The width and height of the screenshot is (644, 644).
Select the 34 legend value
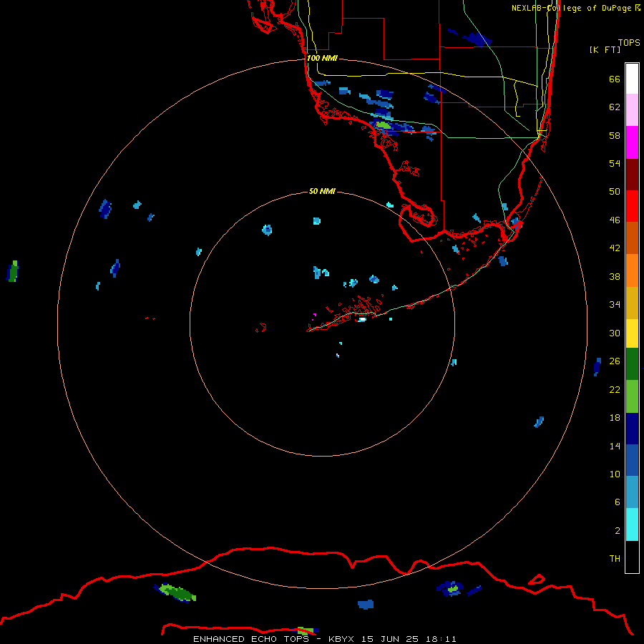coord(615,304)
